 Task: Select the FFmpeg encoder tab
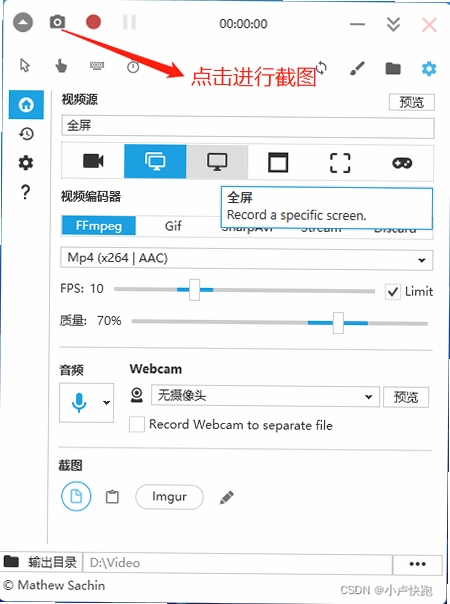click(x=99, y=226)
